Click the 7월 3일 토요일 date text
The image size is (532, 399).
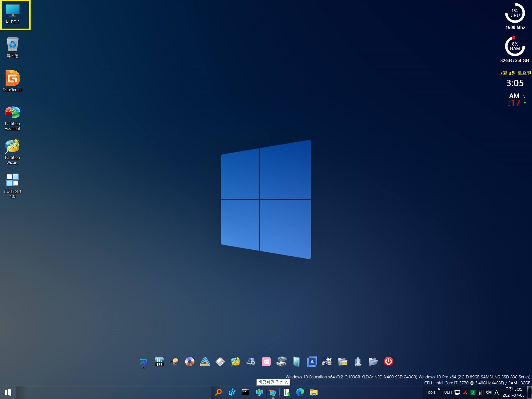515,73
